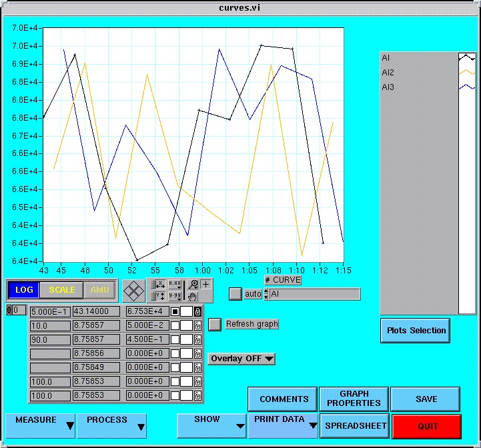Click the GRAPH PROPERTIES button

tap(354, 399)
